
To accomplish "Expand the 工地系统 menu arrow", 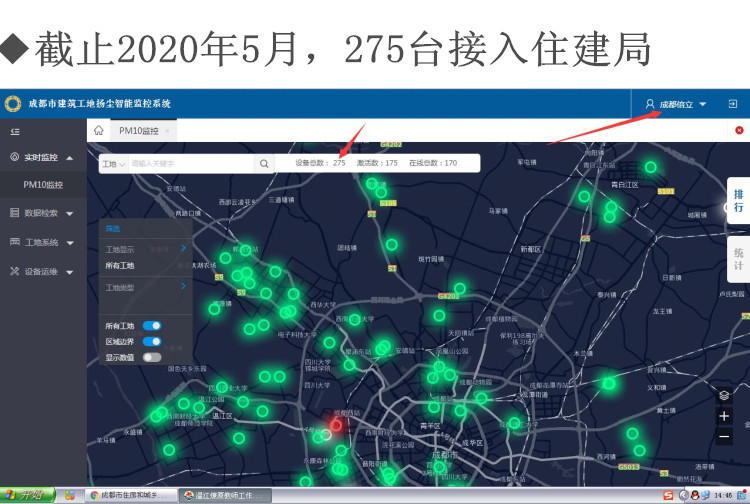I will pos(70,243).
